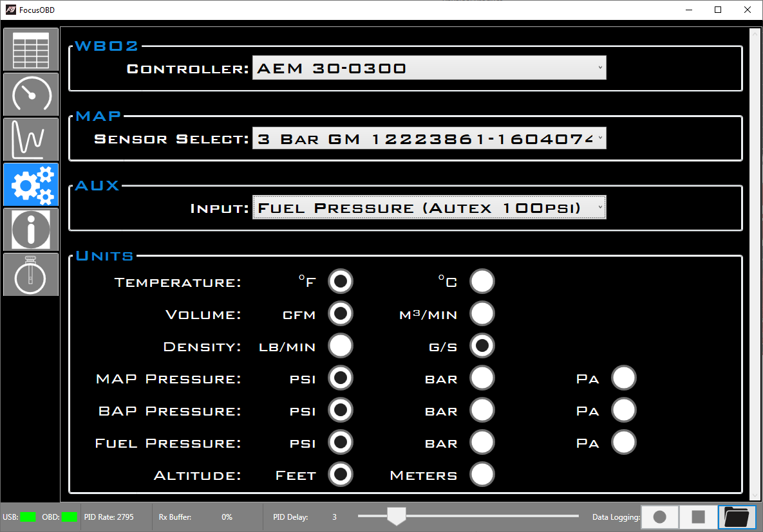This screenshot has height=532, width=763.
Task: Select Meters for altitude
Action: [x=482, y=474]
